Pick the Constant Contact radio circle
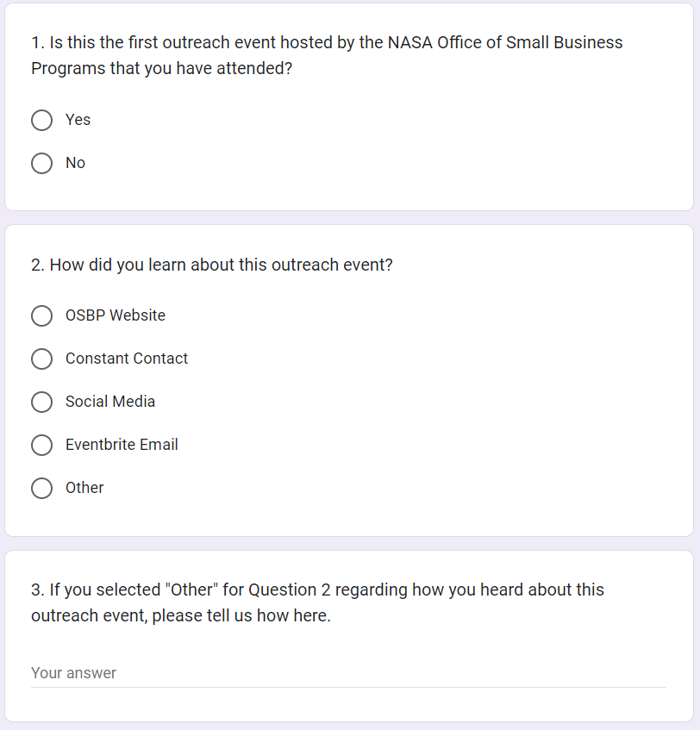The image size is (700, 730). coord(42,359)
